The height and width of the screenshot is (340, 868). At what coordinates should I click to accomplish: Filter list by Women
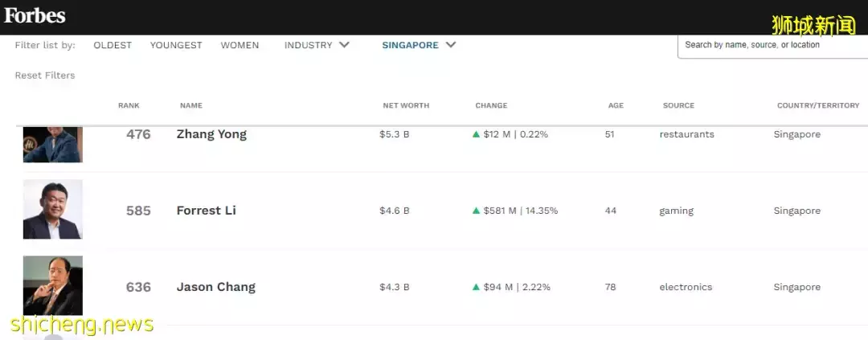pos(240,45)
